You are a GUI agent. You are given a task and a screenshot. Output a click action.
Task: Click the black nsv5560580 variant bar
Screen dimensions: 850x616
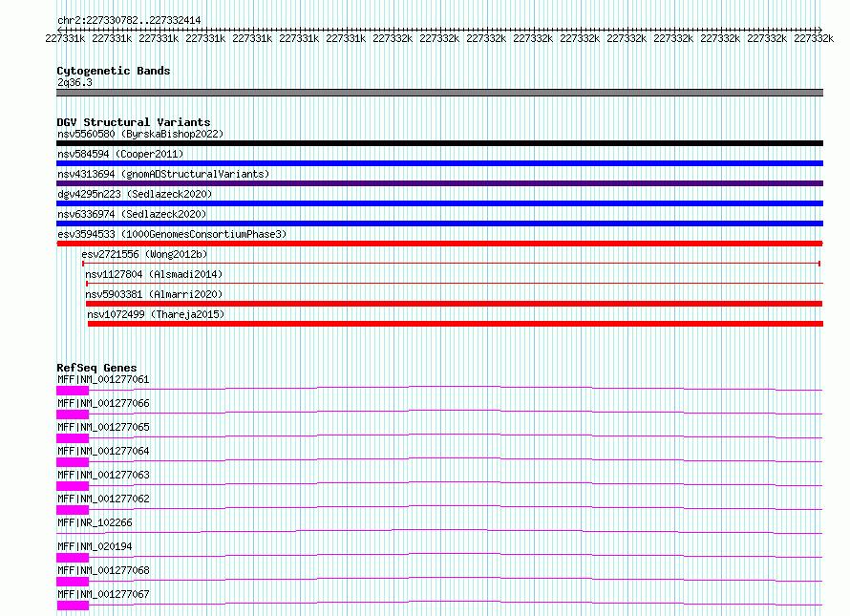point(439,143)
